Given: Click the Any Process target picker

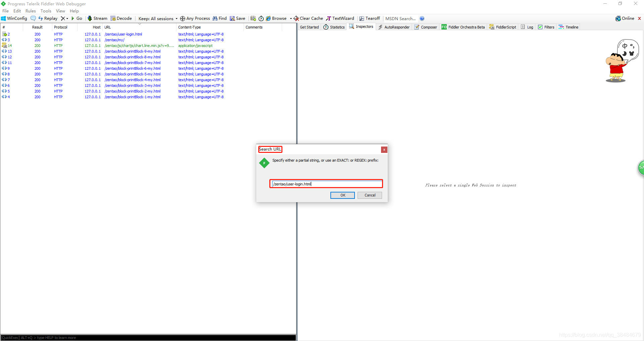Looking at the screenshot, I should coord(195,18).
